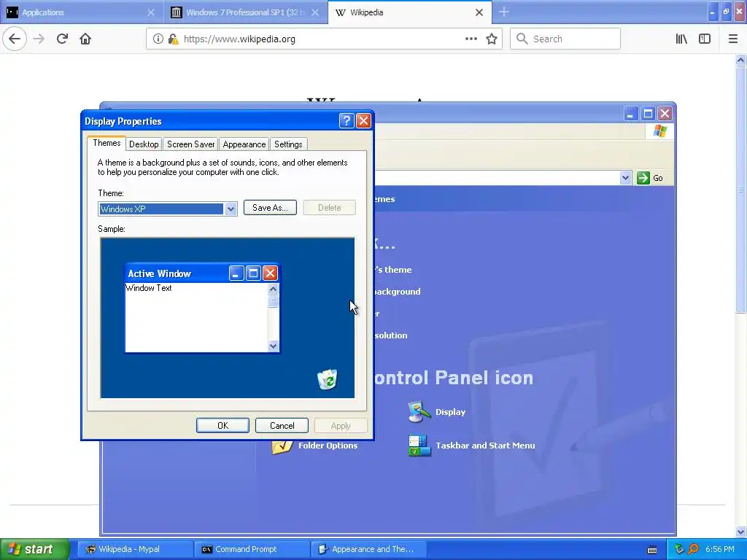
Task: Cancel the Display Properties dialog
Action: [x=282, y=425]
